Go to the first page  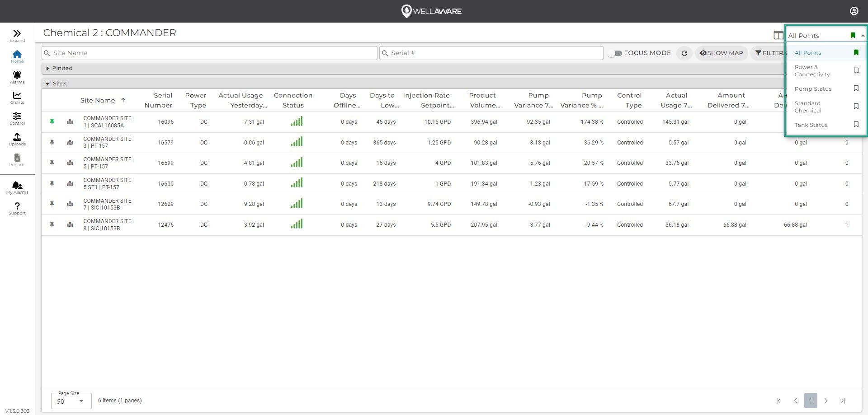point(778,401)
